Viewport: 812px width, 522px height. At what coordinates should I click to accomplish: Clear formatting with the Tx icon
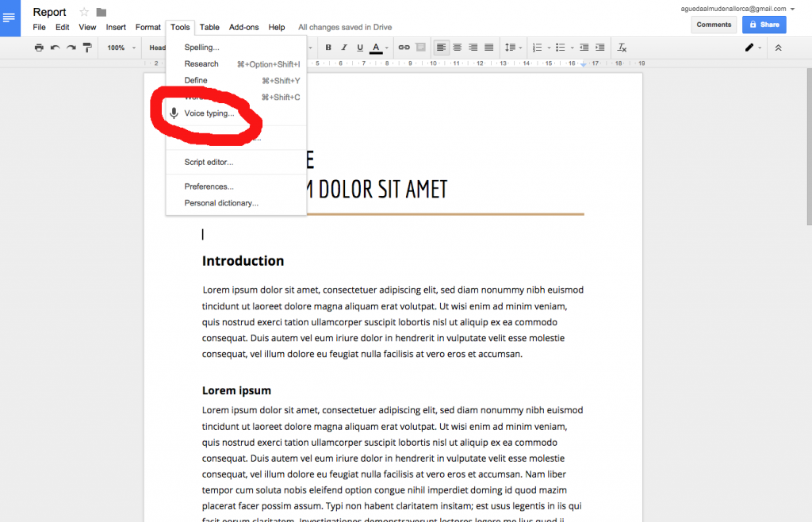[x=621, y=47]
